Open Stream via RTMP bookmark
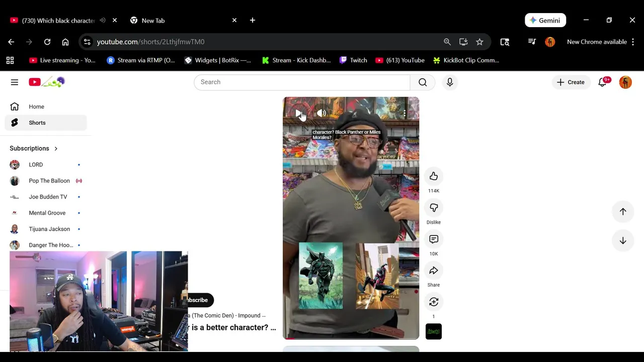Screen dimensions: 644x362 point(141,60)
